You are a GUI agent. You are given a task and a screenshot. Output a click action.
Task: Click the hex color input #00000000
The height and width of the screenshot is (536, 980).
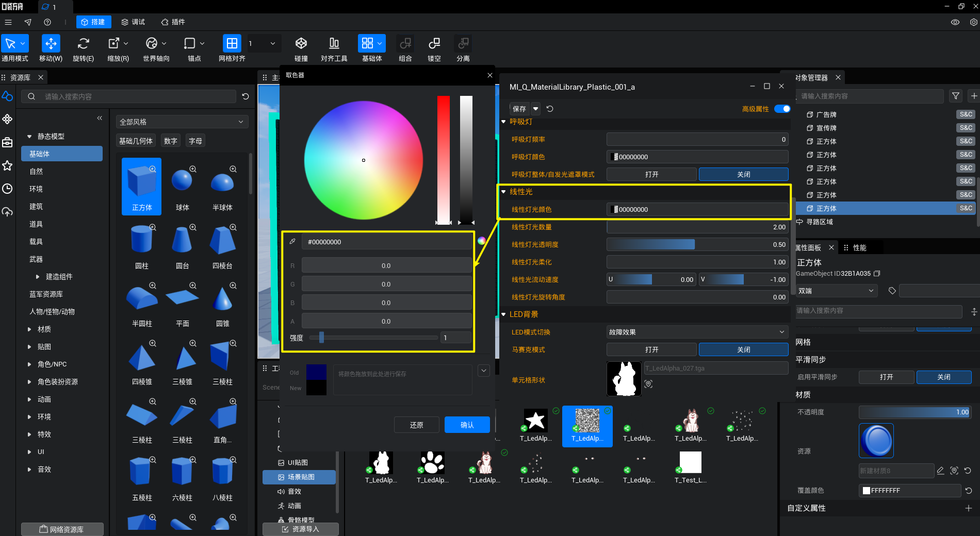pos(387,242)
